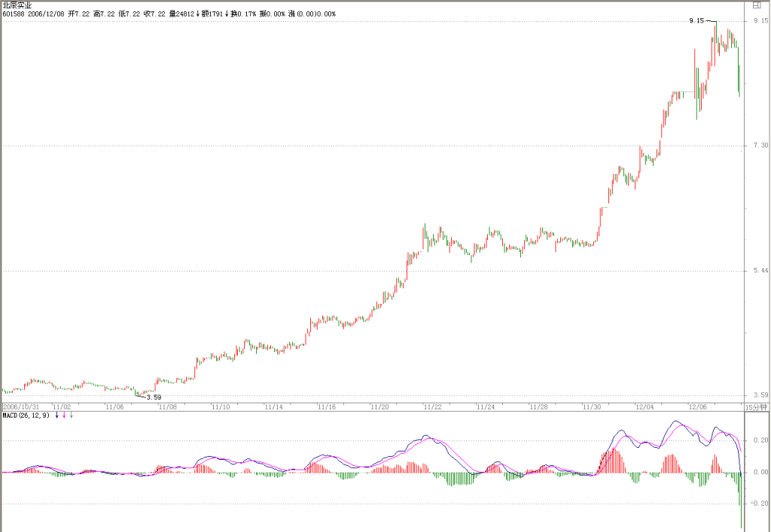Click the 0.20 MACD axis label
This screenshot has width=771, height=532.
tap(760, 440)
